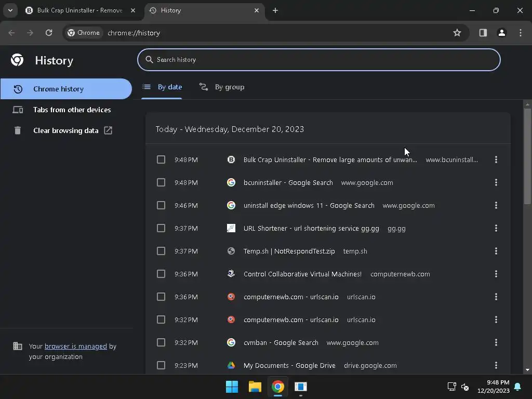Screen dimensions: 532x399
Task: Select the History browser tab
Action: pos(204,10)
